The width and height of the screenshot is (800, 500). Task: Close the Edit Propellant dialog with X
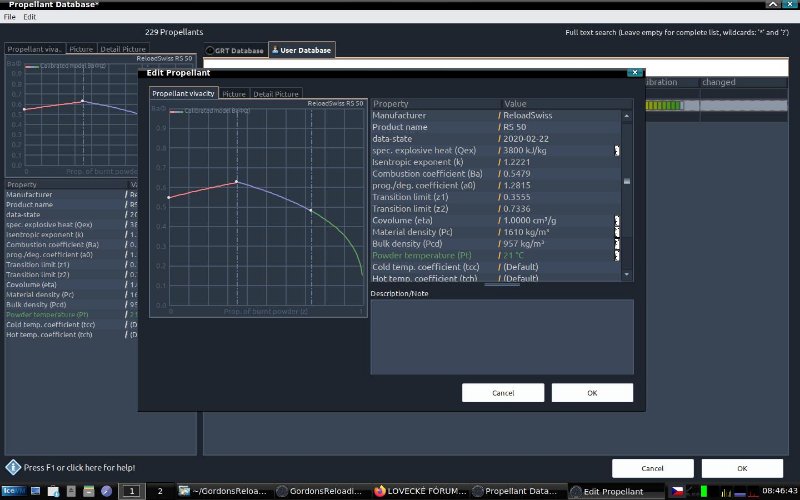[633, 72]
